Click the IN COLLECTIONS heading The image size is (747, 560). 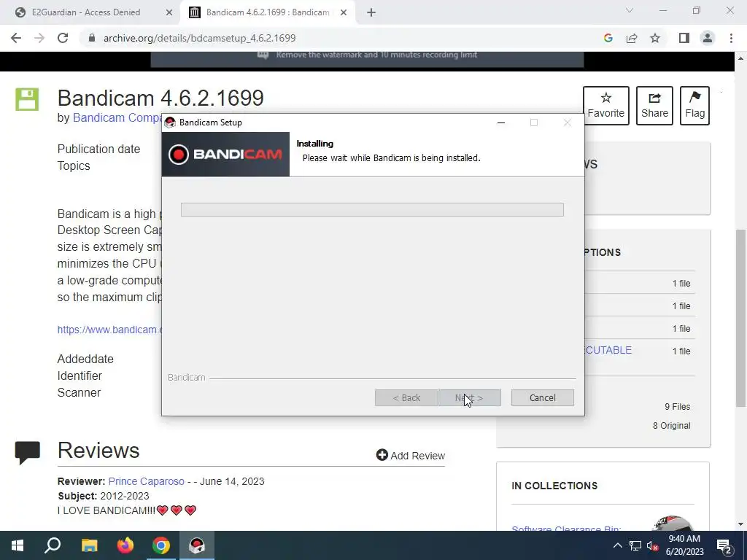pyautogui.click(x=554, y=486)
